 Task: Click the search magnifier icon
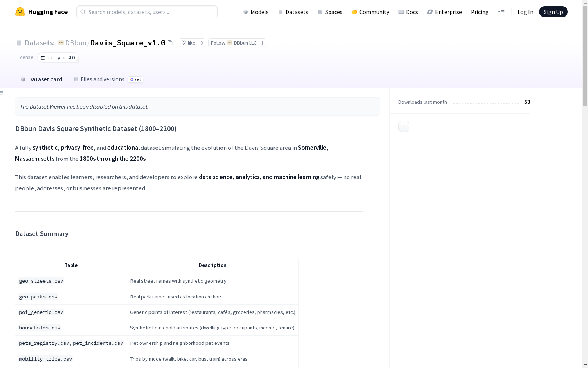click(x=83, y=12)
